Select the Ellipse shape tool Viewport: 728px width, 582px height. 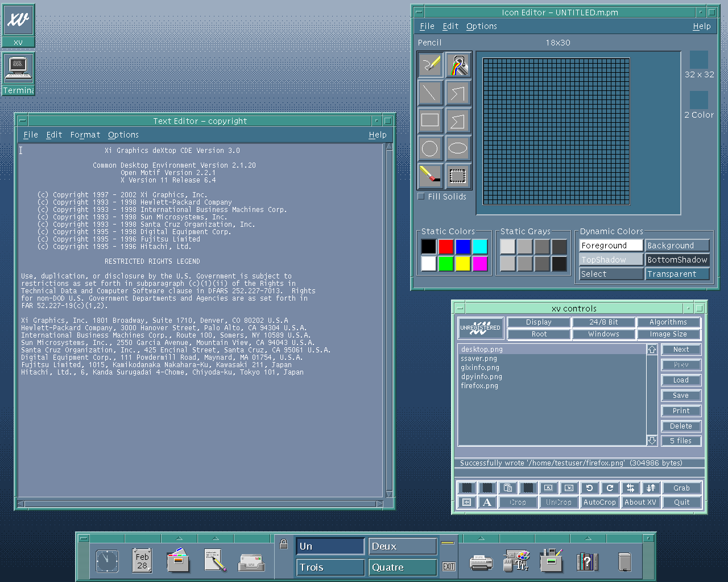click(x=458, y=148)
